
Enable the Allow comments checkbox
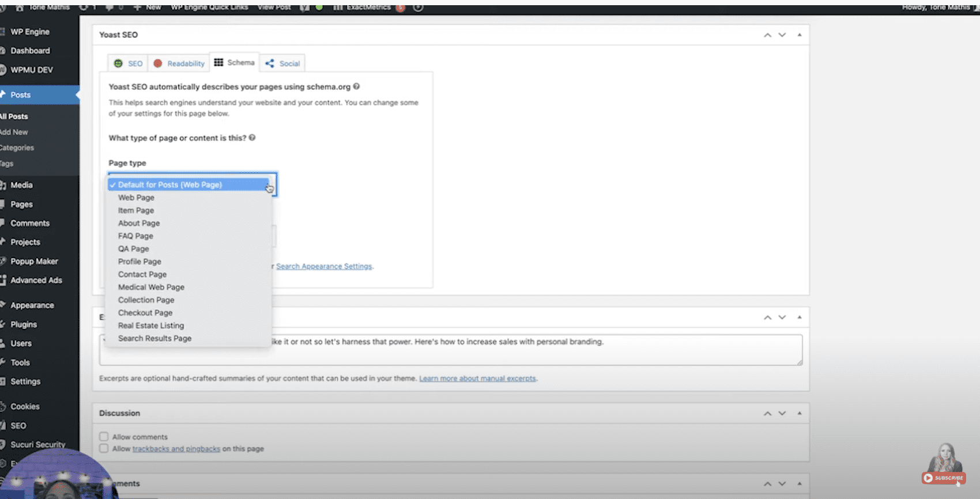point(104,437)
